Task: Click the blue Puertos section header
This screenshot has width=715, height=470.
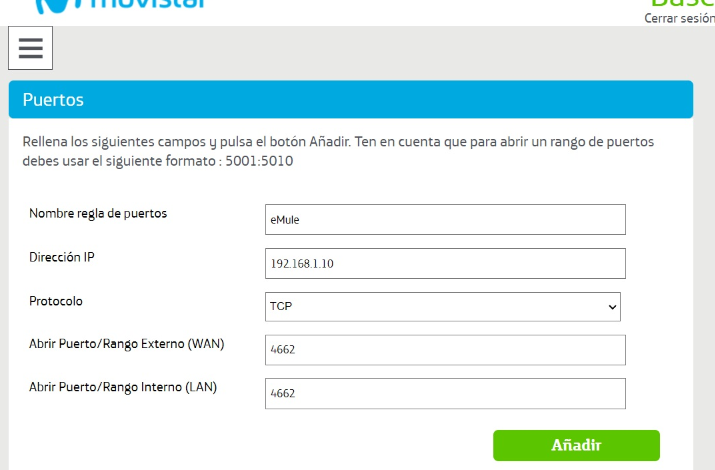Action: [x=350, y=100]
